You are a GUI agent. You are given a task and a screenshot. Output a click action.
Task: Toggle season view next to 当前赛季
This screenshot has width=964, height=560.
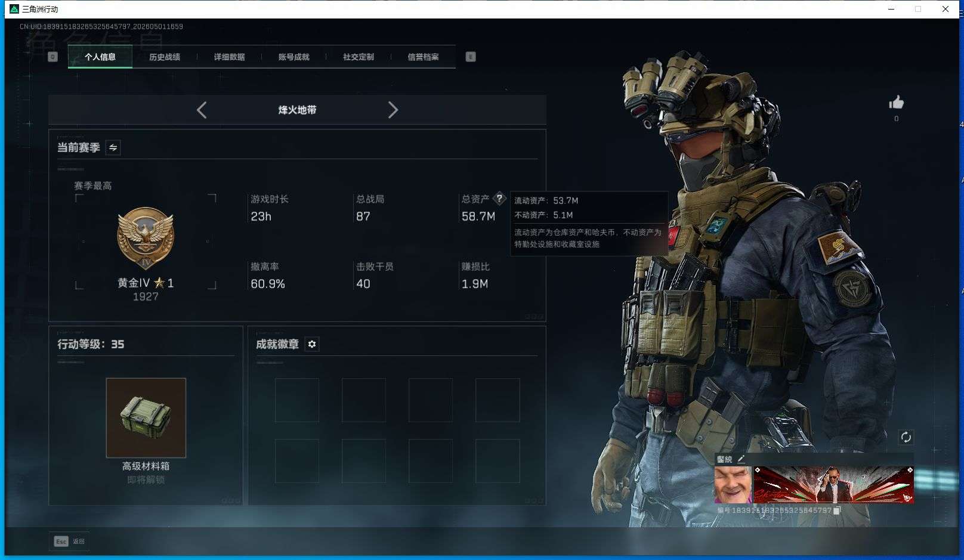[113, 147]
